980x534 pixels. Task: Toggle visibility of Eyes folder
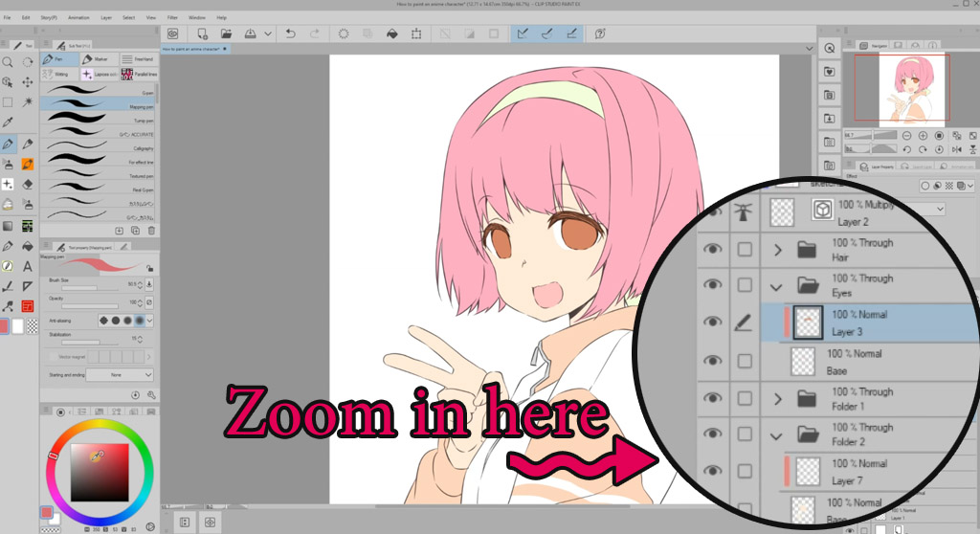[x=712, y=285]
